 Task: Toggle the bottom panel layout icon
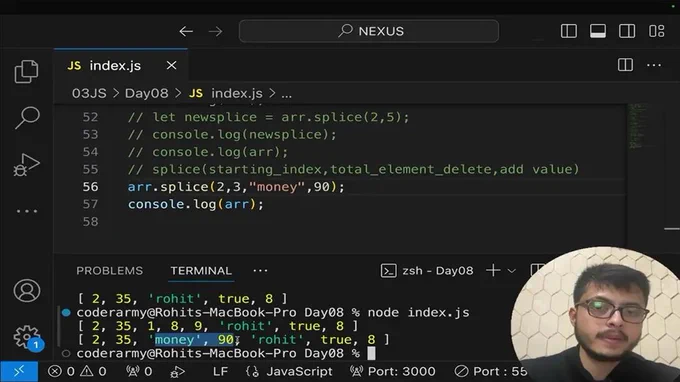pyautogui.click(x=598, y=31)
